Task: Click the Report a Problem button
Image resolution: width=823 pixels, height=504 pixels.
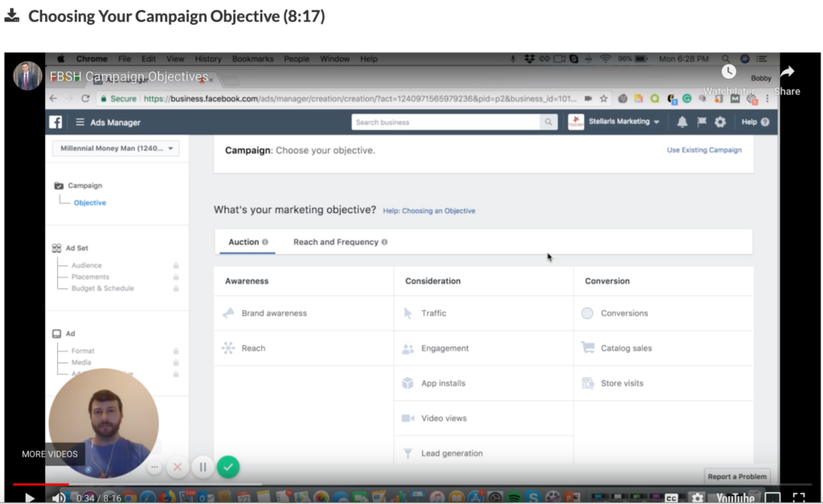Action: click(x=737, y=476)
